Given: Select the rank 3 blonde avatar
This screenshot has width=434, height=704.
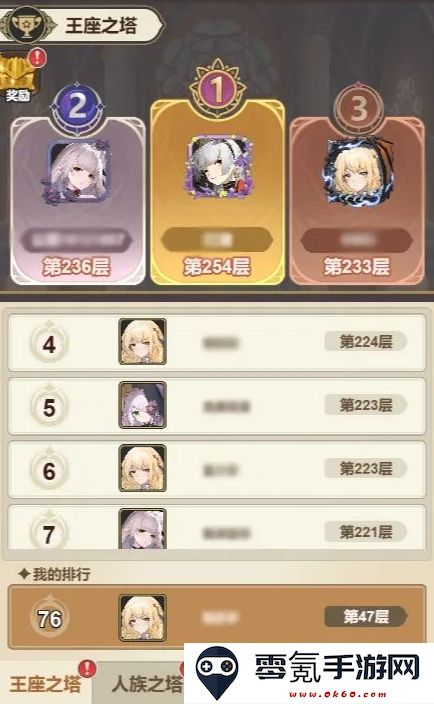Looking at the screenshot, I should click(x=357, y=171).
